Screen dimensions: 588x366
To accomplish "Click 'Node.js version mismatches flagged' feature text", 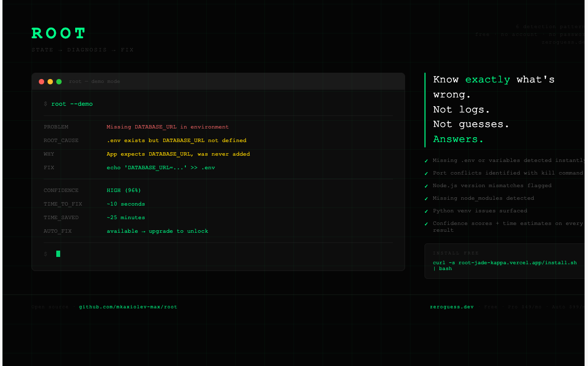I will click(x=492, y=186).
